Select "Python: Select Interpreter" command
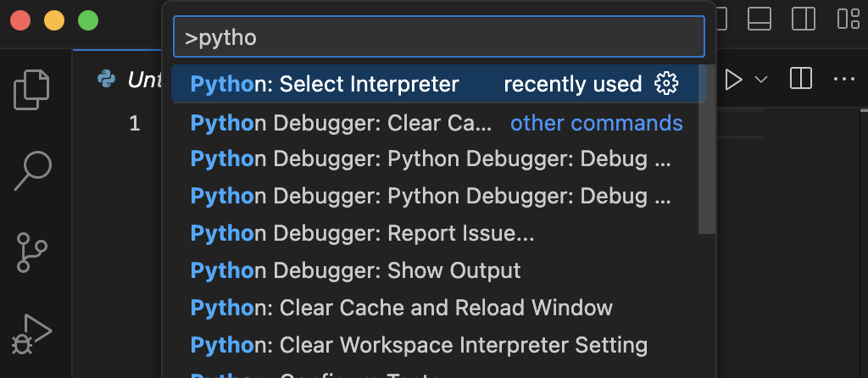 [x=325, y=84]
